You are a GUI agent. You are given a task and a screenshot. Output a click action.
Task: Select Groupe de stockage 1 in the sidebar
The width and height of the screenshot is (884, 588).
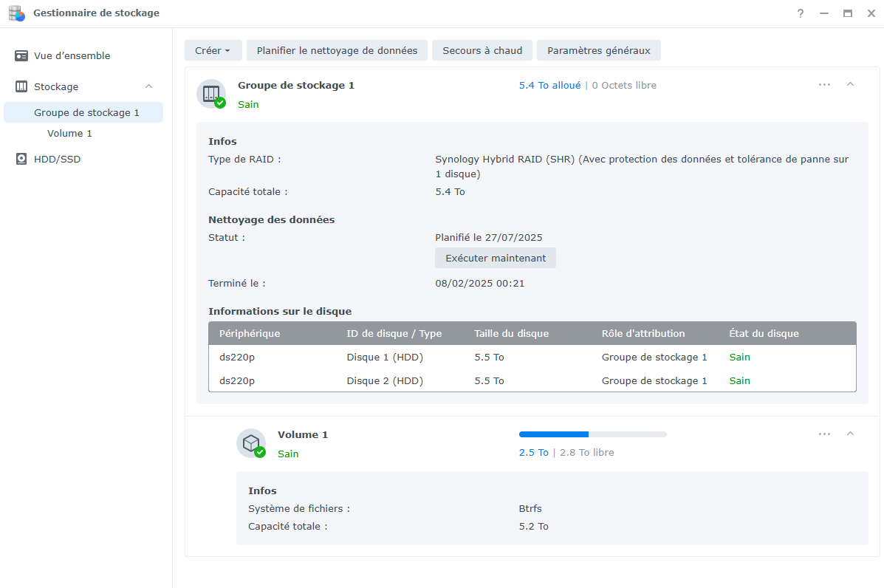pyautogui.click(x=86, y=113)
